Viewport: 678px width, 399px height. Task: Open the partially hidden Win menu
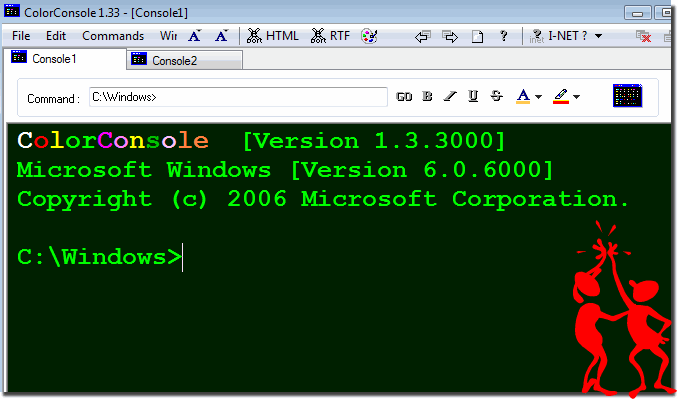tap(168, 36)
